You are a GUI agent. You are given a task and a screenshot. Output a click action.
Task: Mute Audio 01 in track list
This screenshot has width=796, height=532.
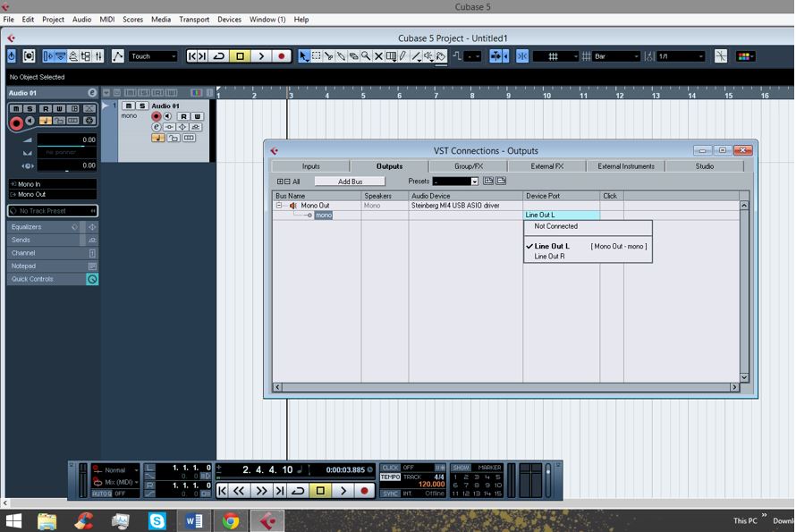coord(129,106)
